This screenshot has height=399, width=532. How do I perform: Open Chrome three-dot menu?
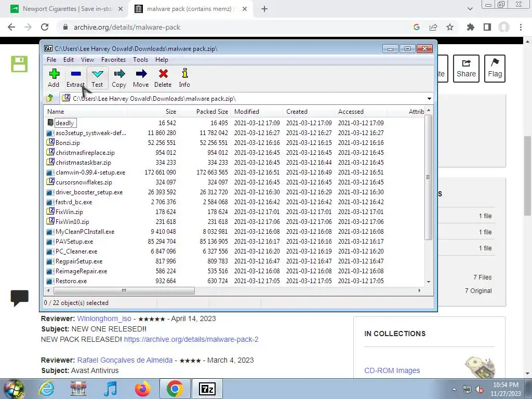click(521, 27)
